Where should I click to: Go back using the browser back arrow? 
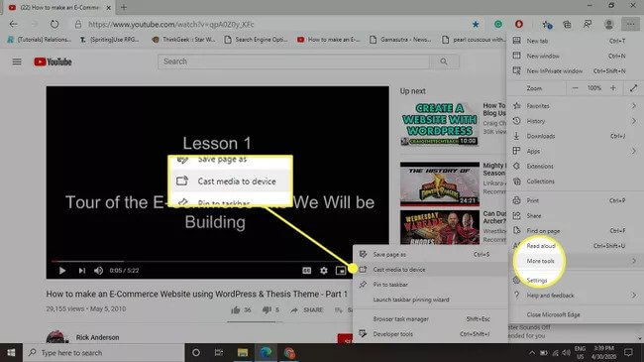[x=14, y=24]
